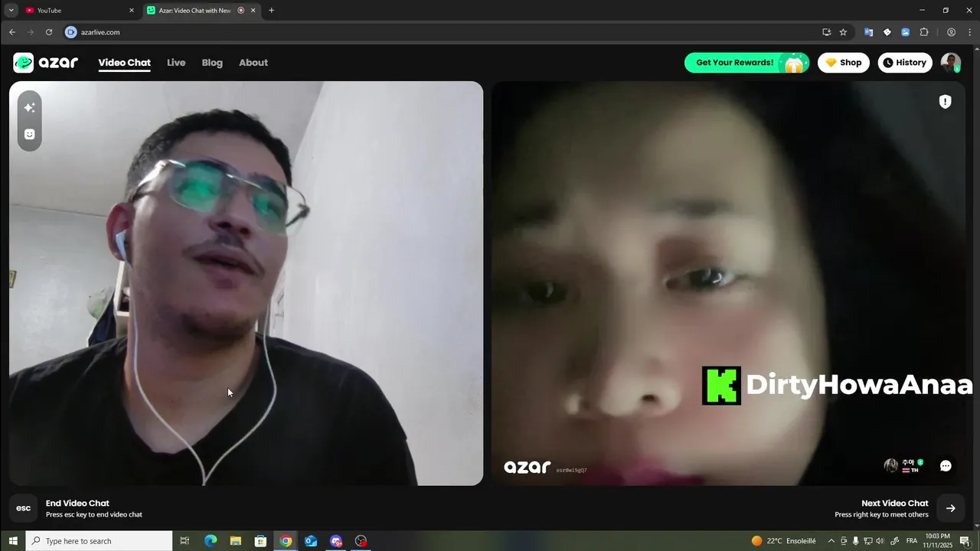The width and height of the screenshot is (980, 551).
Task: Open the Windows notification center
Action: click(x=965, y=541)
